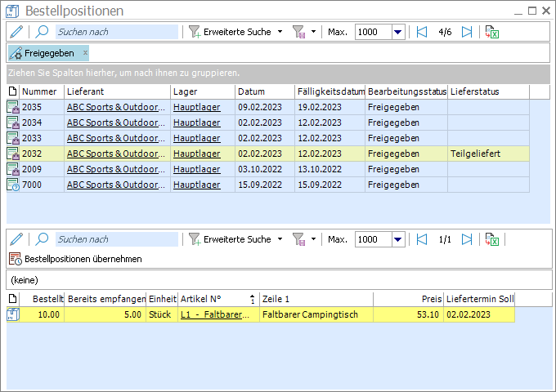Remove the Freigegeben filter tag
Screen dimensions: 556x392
[x=86, y=53]
